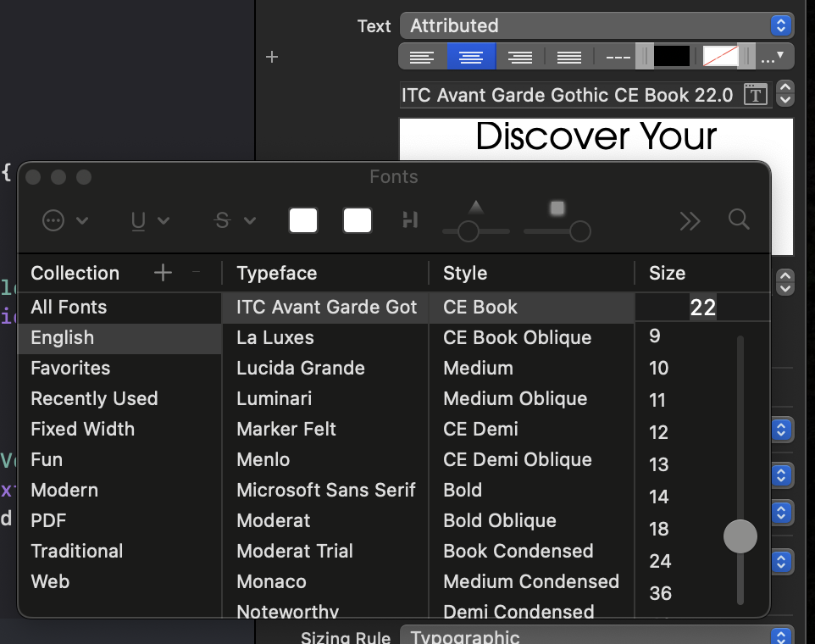This screenshot has width=815, height=644.
Task: Expand the underline style dropdown
Action: (x=150, y=221)
